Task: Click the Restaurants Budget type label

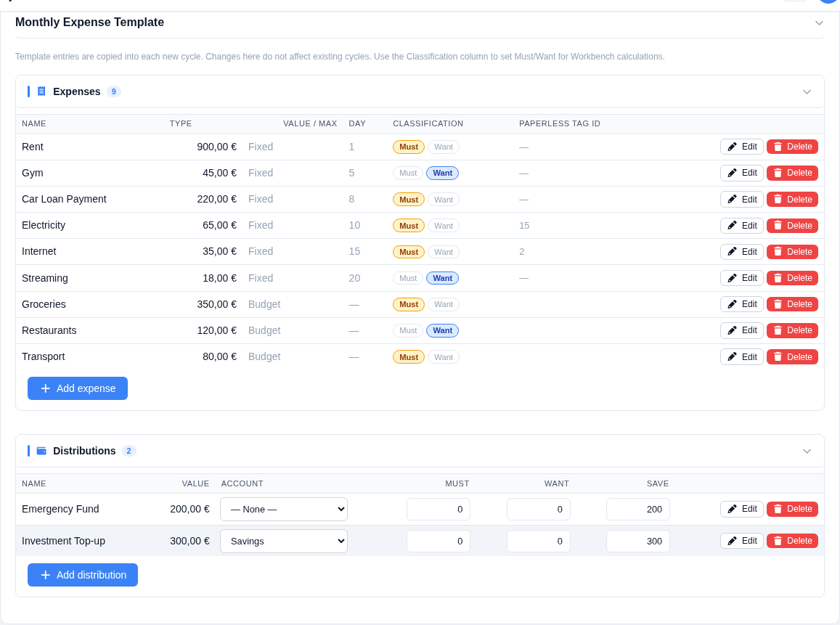Action: [264, 330]
